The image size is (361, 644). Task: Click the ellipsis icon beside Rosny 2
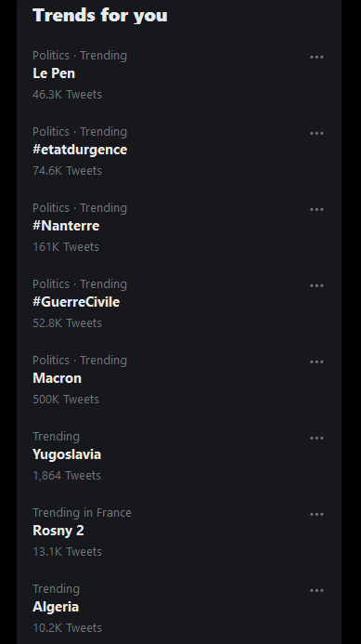pos(316,514)
